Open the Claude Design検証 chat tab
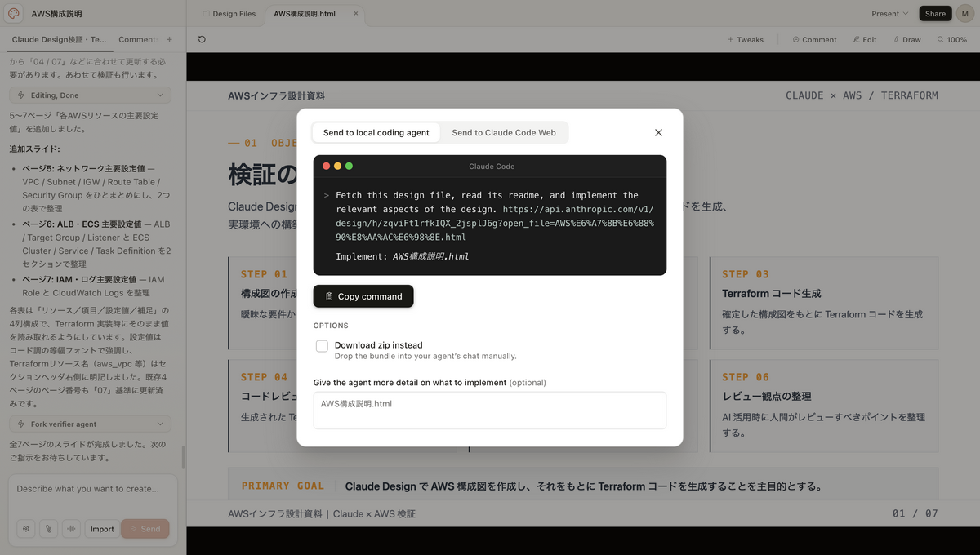Image resolution: width=980 pixels, height=555 pixels. (x=59, y=39)
